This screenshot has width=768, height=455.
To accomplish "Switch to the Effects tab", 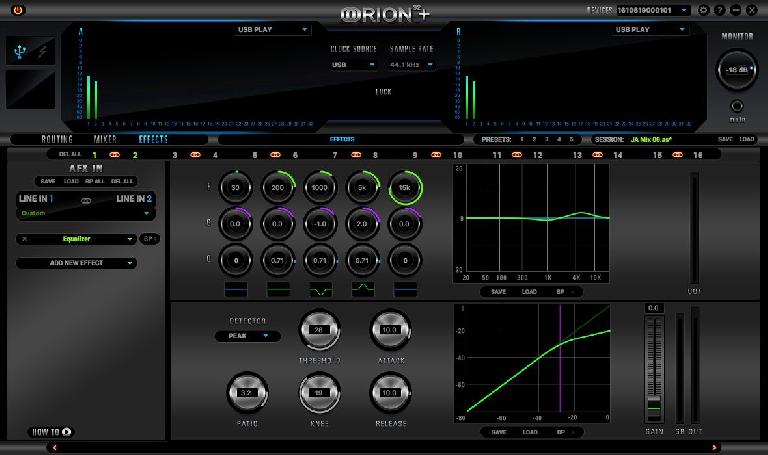I will click(x=153, y=140).
